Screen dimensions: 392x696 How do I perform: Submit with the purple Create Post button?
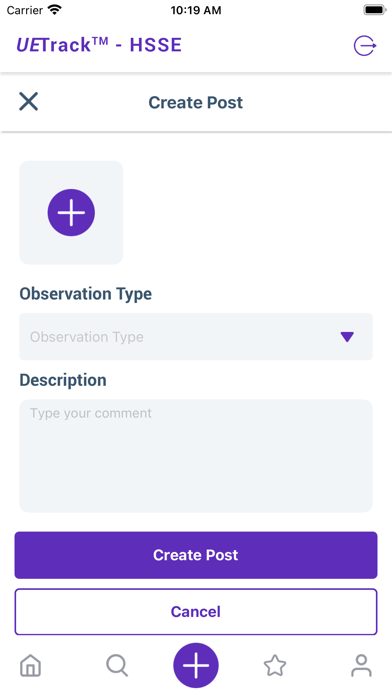pyautogui.click(x=196, y=555)
